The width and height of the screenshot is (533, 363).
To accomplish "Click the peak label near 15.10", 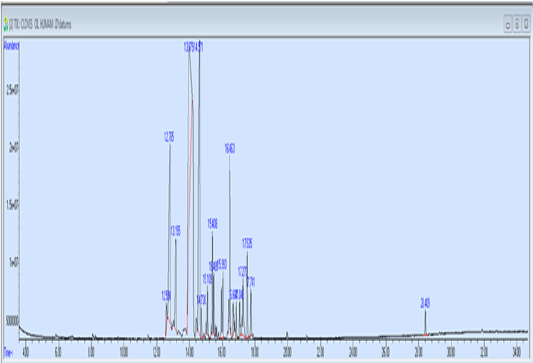I will pos(207,279).
